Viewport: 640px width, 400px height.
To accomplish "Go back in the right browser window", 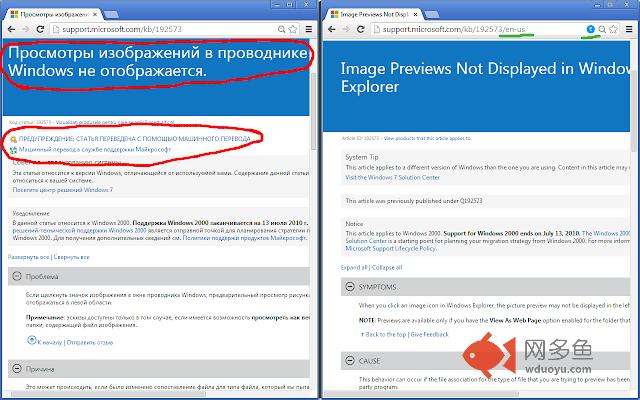I will (332, 29).
